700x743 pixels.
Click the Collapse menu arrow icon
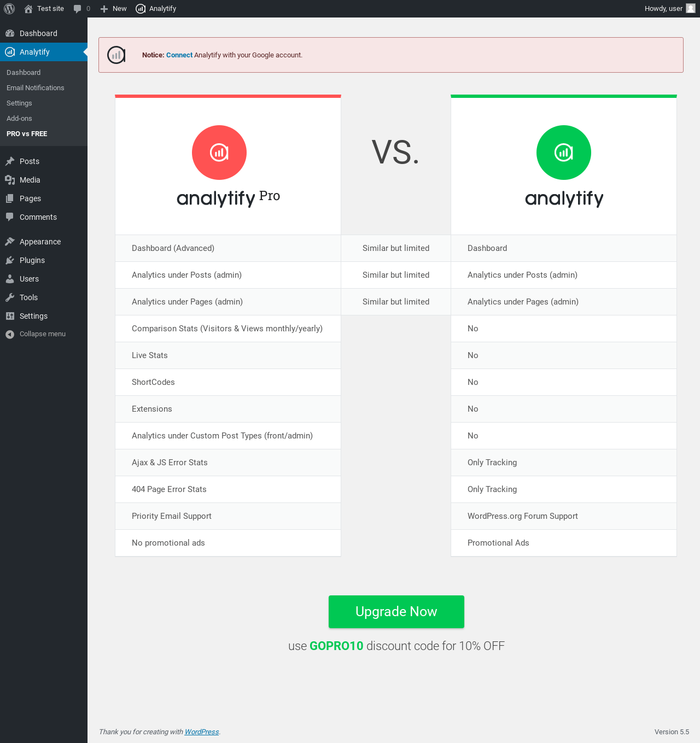10,334
